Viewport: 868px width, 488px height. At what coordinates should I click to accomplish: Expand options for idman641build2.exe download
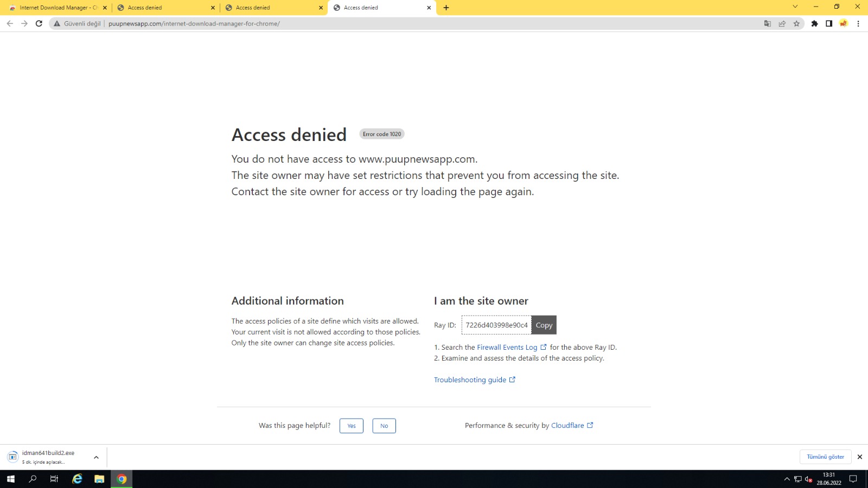pos(96,457)
